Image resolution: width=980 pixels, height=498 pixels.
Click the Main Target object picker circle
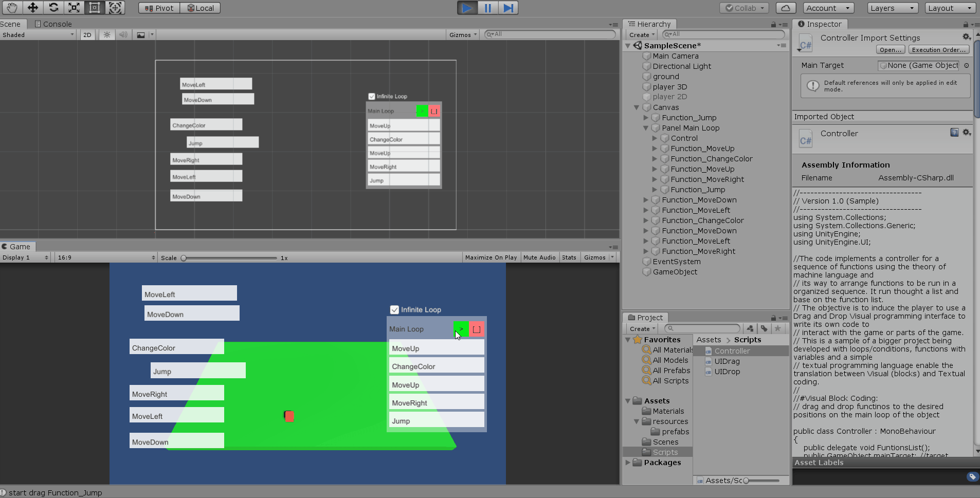pyautogui.click(x=967, y=65)
